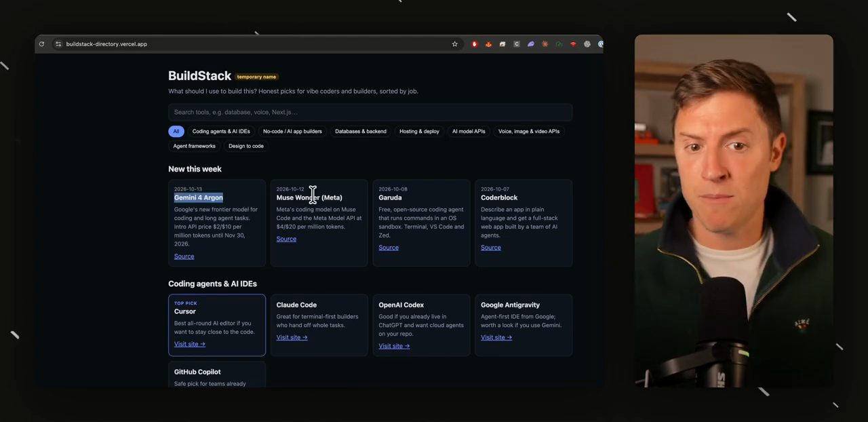The height and width of the screenshot is (422, 868).
Task: Filter by 'Coding agents & AI IDEs' chip
Action: 221,132
